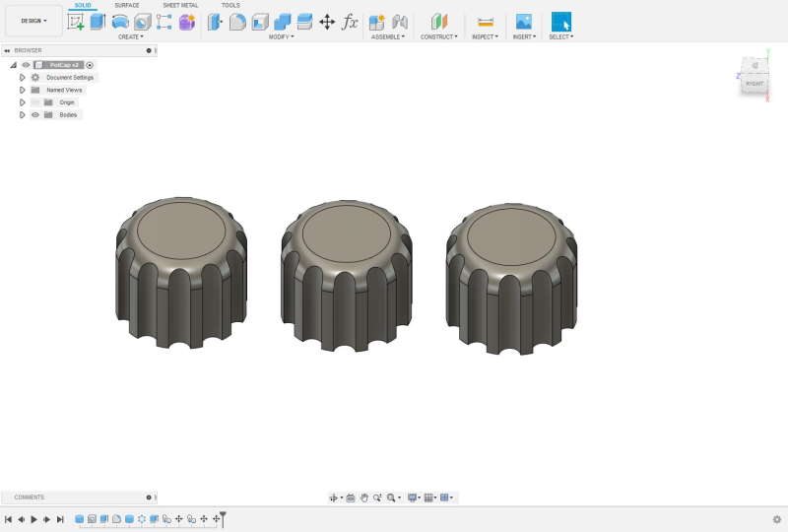The height and width of the screenshot is (532, 788).
Task: Step timeline back one feature
Action: (x=21, y=519)
